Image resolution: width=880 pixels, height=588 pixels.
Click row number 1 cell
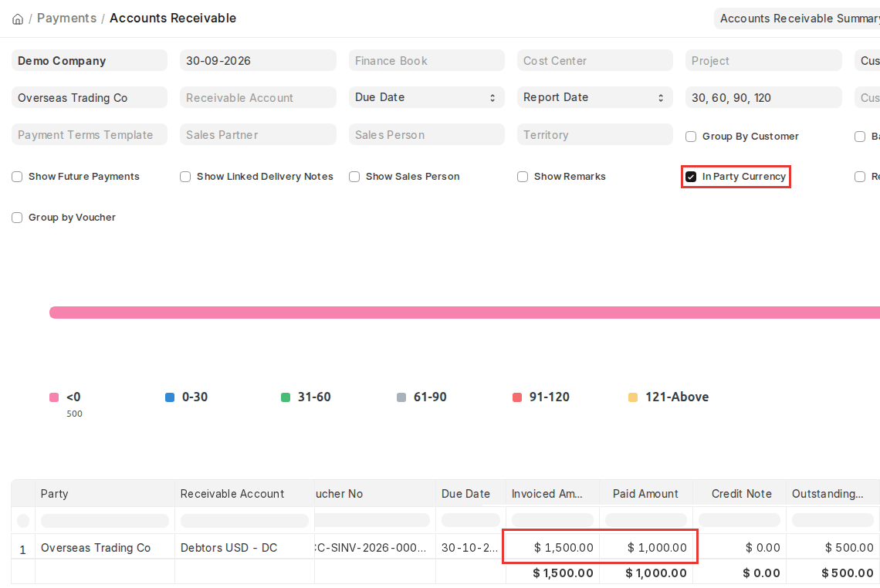tap(23, 548)
